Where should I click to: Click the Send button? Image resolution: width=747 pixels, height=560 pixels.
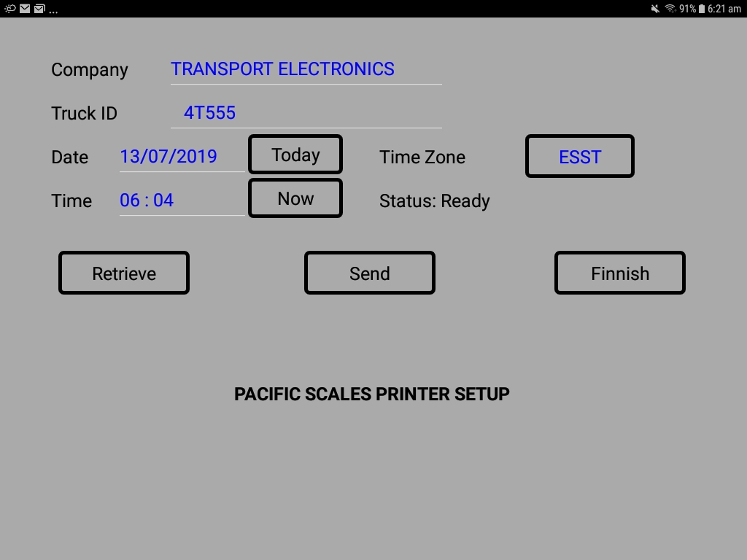tap(370, 273)
